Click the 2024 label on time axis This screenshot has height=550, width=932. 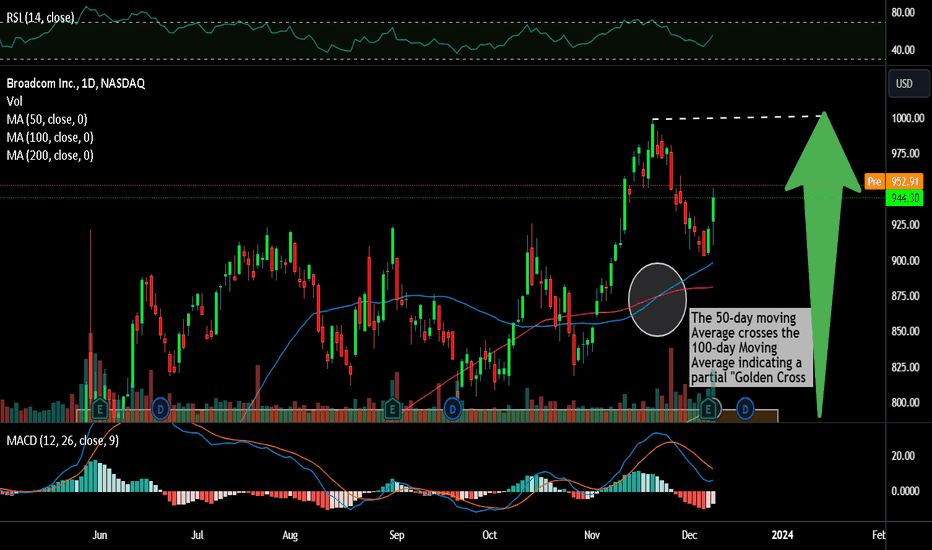(782, 535)
